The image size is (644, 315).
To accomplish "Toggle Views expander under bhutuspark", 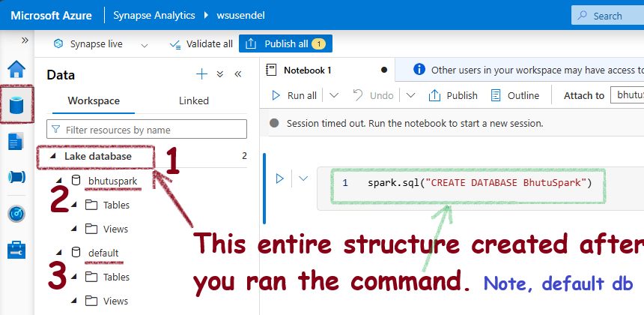I will (74, 228).
